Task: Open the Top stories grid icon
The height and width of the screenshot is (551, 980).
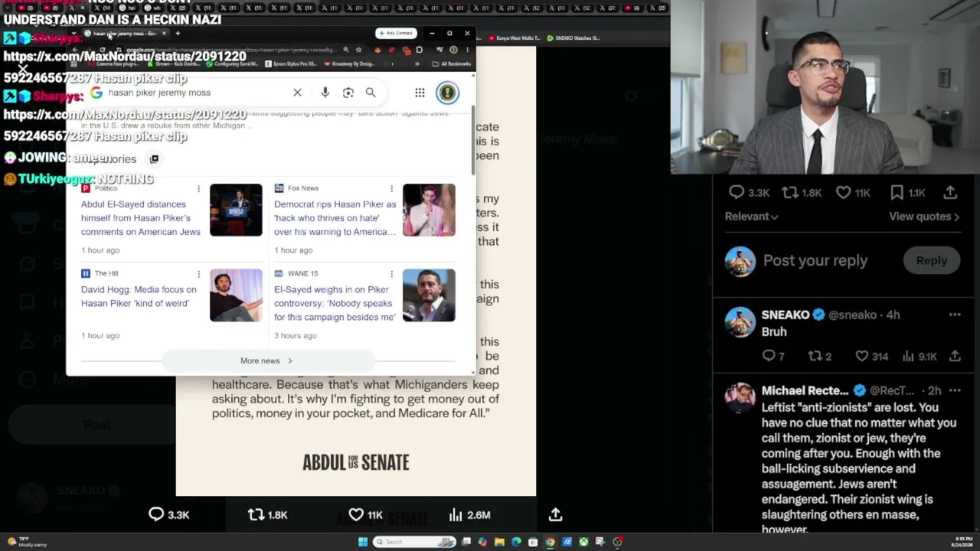Action: [x=154, y=158]
